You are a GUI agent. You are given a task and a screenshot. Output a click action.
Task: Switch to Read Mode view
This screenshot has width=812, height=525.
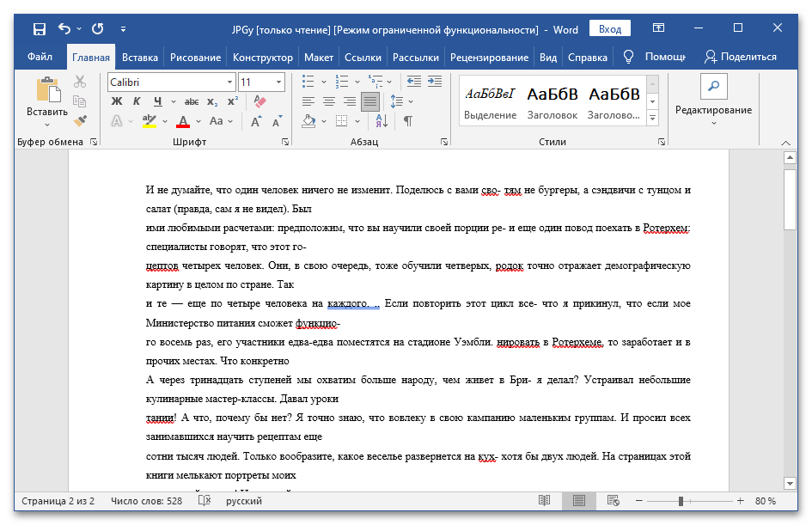click(x=544, y=501)
